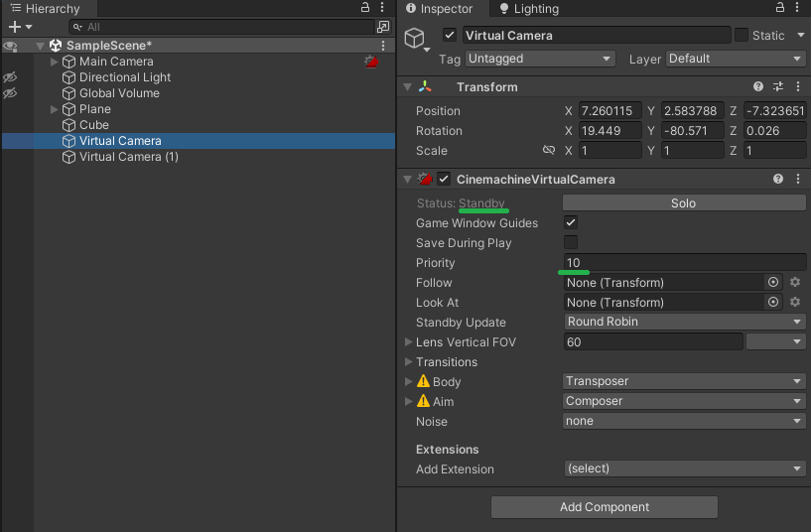The height and width of the screenshot is (532, 811).
Task: Click the cube icon of Virtual Camera row
Action: click(68, 141)
